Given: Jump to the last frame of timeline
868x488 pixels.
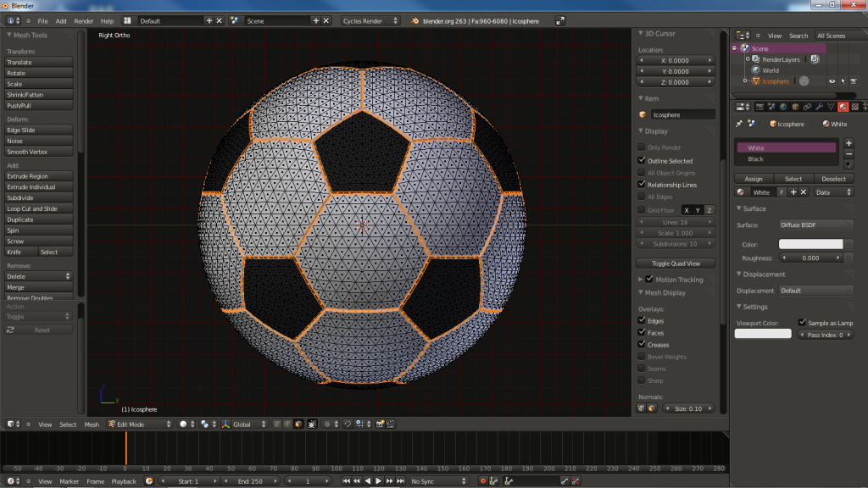Looking at the screenshot, I should [401, 481].
